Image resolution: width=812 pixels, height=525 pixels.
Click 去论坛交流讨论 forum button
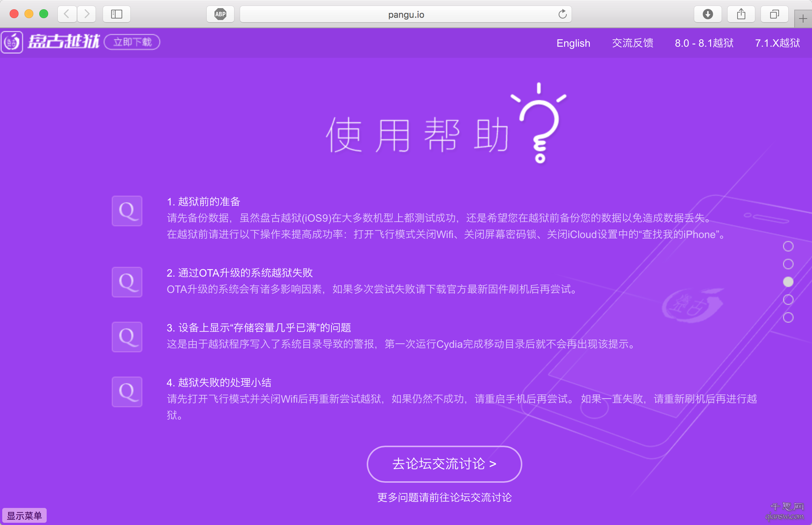tap(444, 464)
